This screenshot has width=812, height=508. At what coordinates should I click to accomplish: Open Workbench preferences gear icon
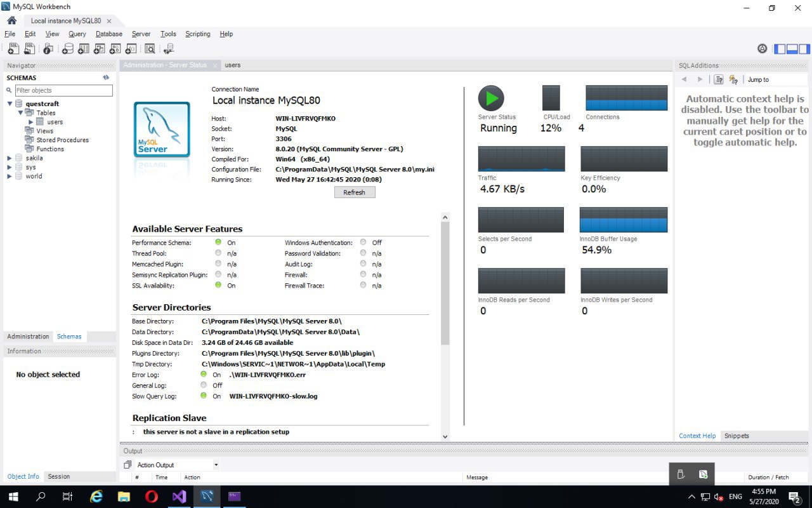tap(763, 49)
